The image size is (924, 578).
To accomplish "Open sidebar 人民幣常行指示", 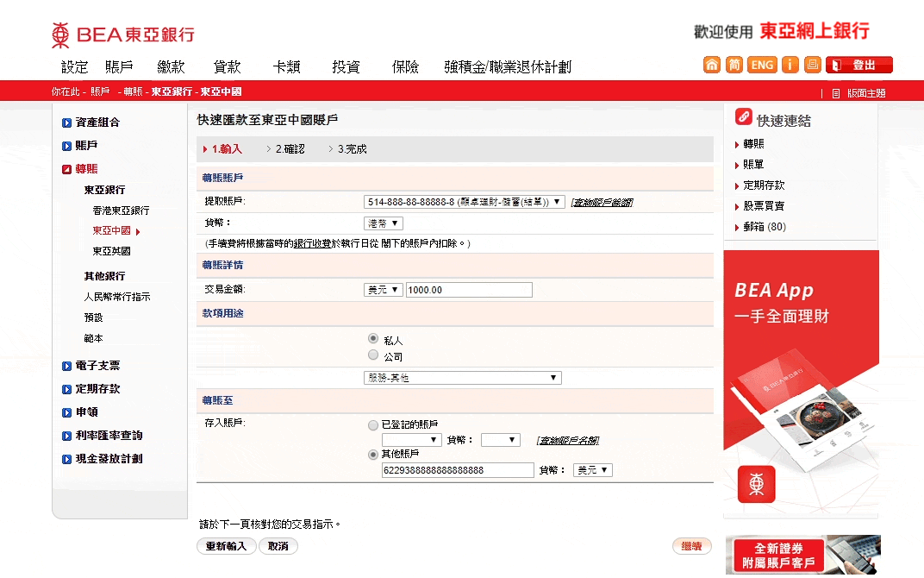I will 117,298.
